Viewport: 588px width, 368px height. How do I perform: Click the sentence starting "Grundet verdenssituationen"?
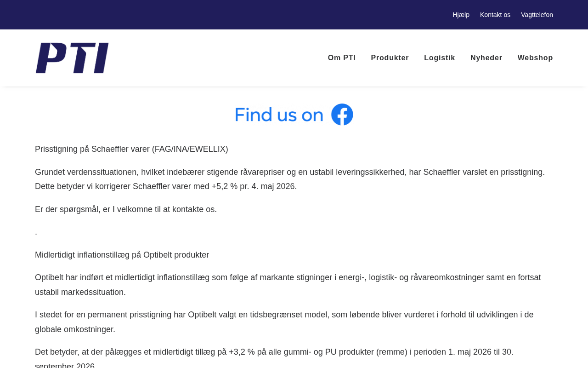pyautogui.click(x=290, y=172)
